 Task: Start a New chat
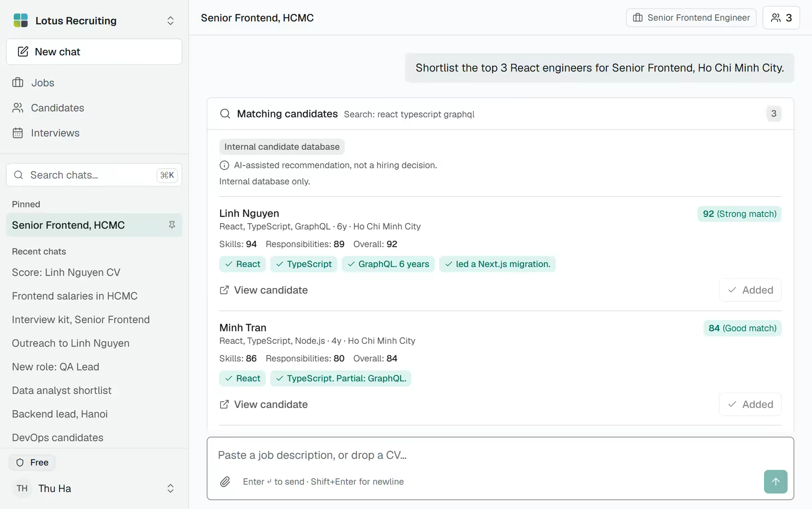(94, 52)
